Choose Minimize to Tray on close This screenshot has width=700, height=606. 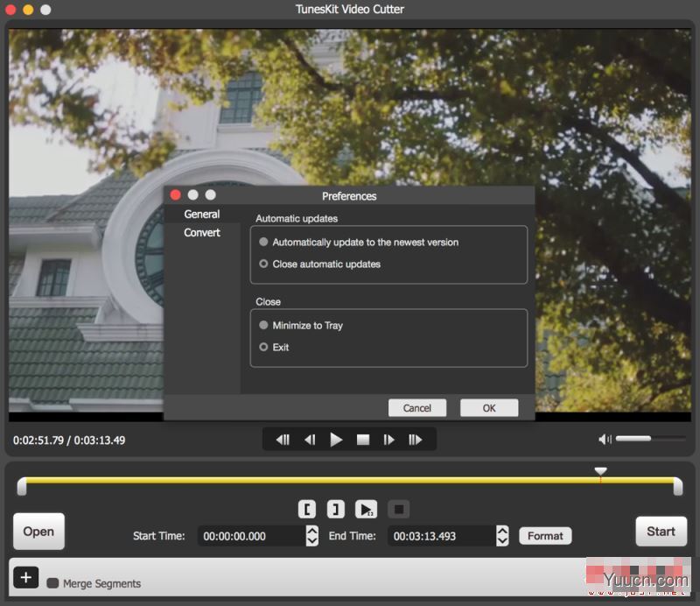coord(263,325)
